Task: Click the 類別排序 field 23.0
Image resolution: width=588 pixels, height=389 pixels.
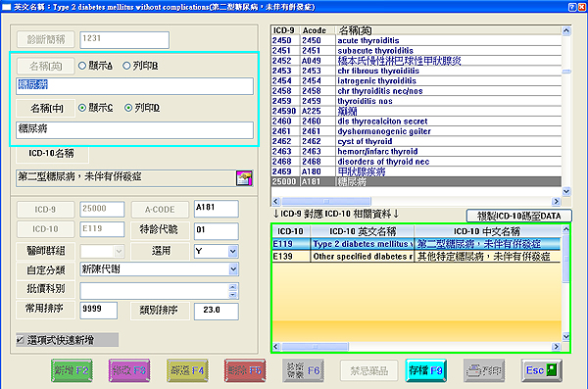Action: [x=217, y=312]
